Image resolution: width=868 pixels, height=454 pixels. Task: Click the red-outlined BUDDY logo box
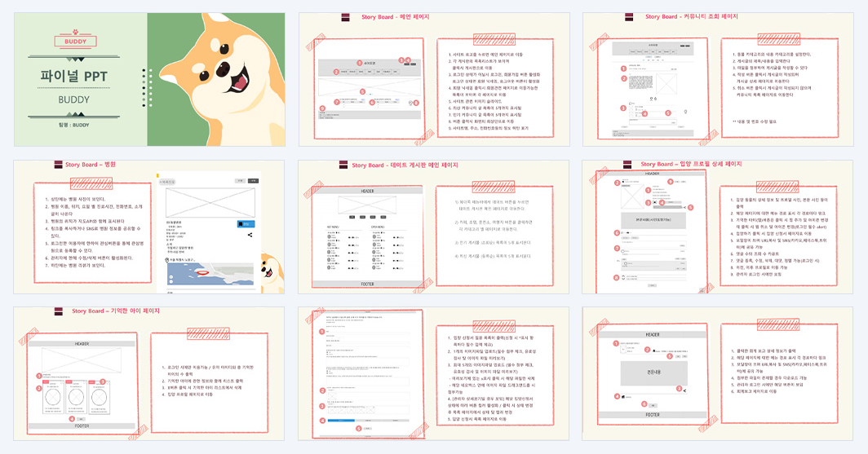(75, 42)
